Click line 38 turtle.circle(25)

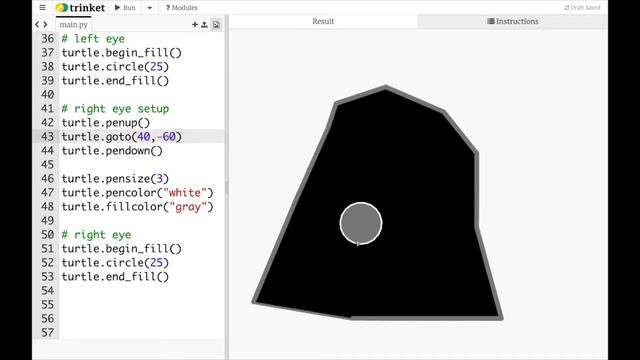115,67
